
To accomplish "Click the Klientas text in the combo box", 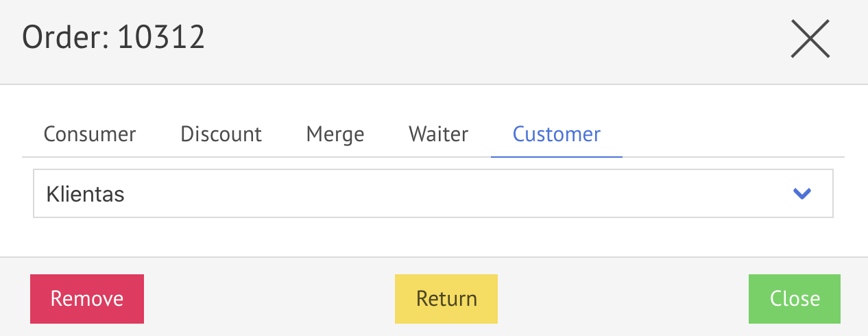I will [x=85, y=194].
